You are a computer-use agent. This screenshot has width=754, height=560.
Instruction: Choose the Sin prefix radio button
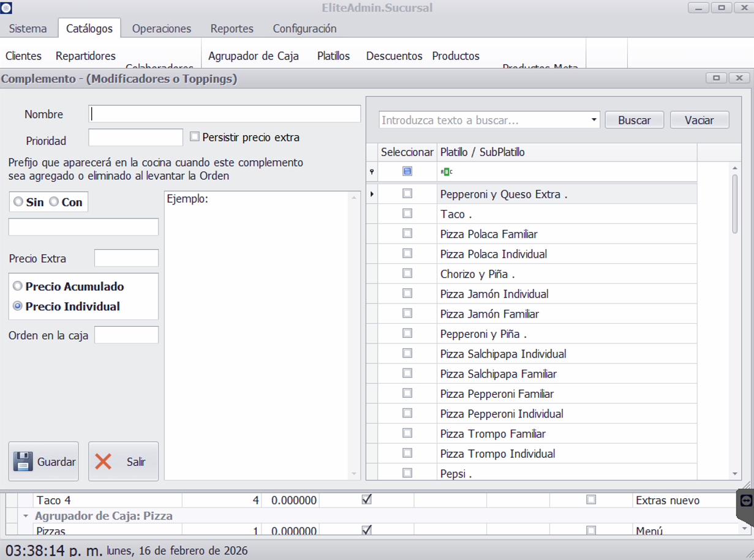18,202
